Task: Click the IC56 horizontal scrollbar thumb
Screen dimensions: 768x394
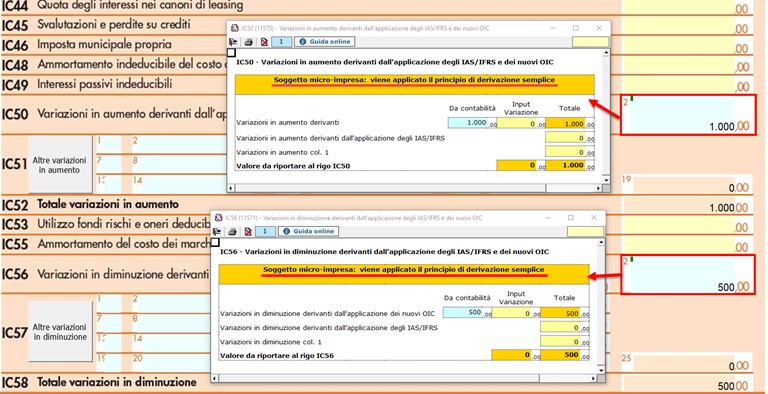Action: 380,378
